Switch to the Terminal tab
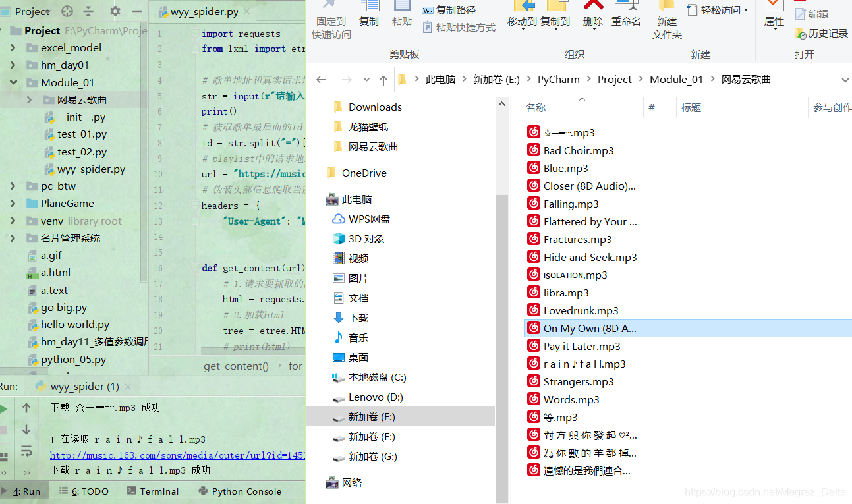852x504 pixels. point(157,491)
